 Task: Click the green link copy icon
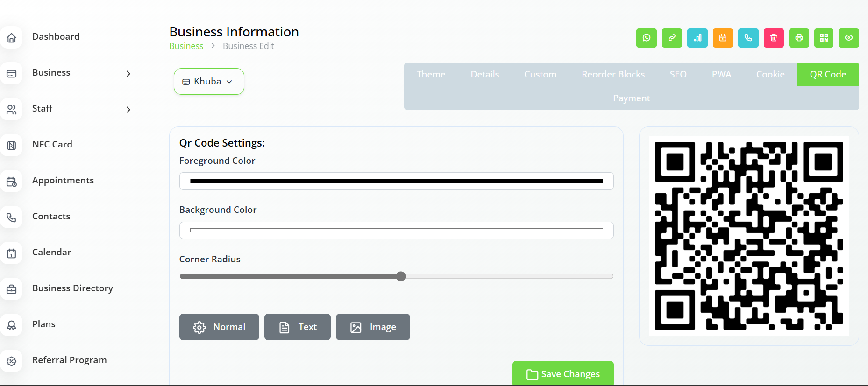click(672, 38)
